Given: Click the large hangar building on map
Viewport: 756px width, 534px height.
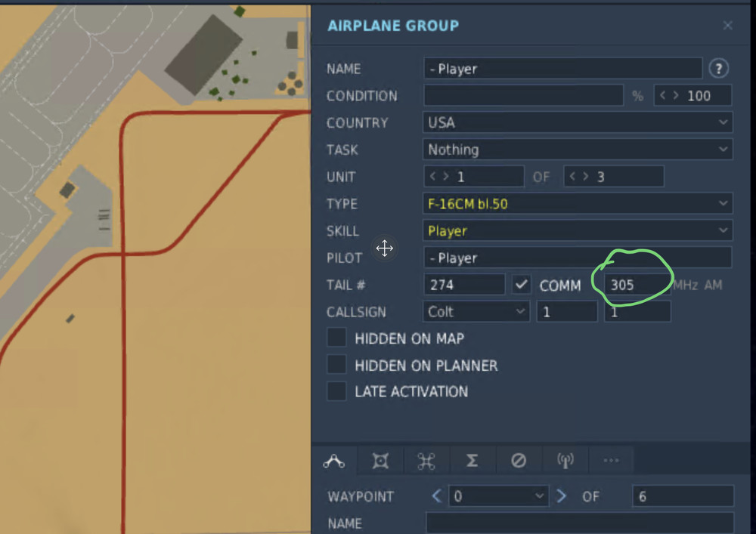Looking at the screenshot, I should coord(203,54).
